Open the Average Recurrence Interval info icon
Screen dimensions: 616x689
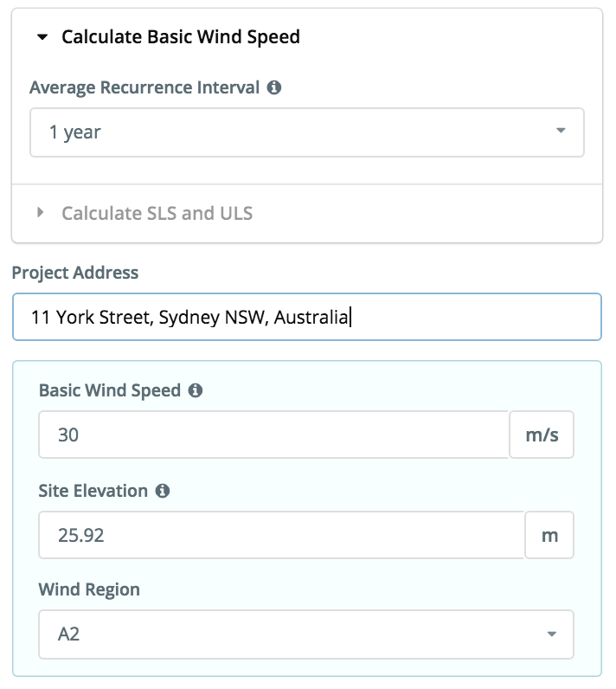274,87
